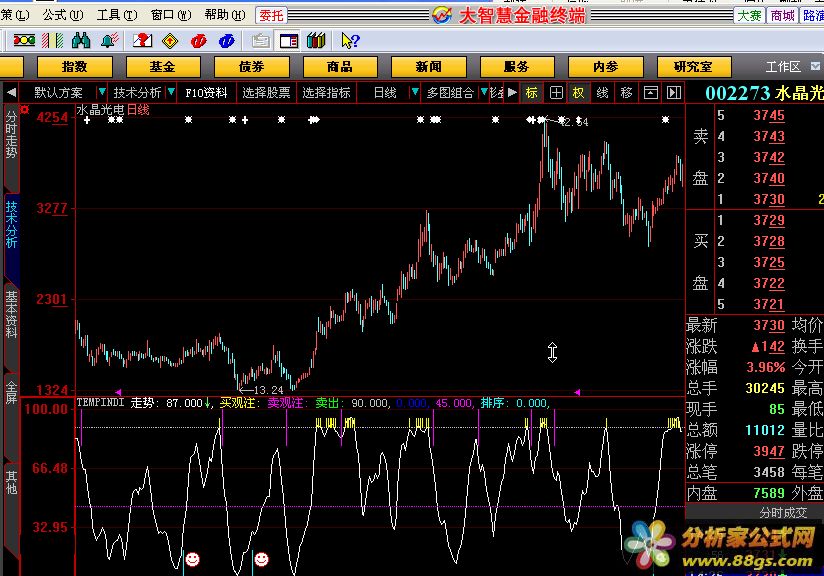This screenshot has width=824, height=576.
Task: Select the 商品 tab
Action: [339, 67]
